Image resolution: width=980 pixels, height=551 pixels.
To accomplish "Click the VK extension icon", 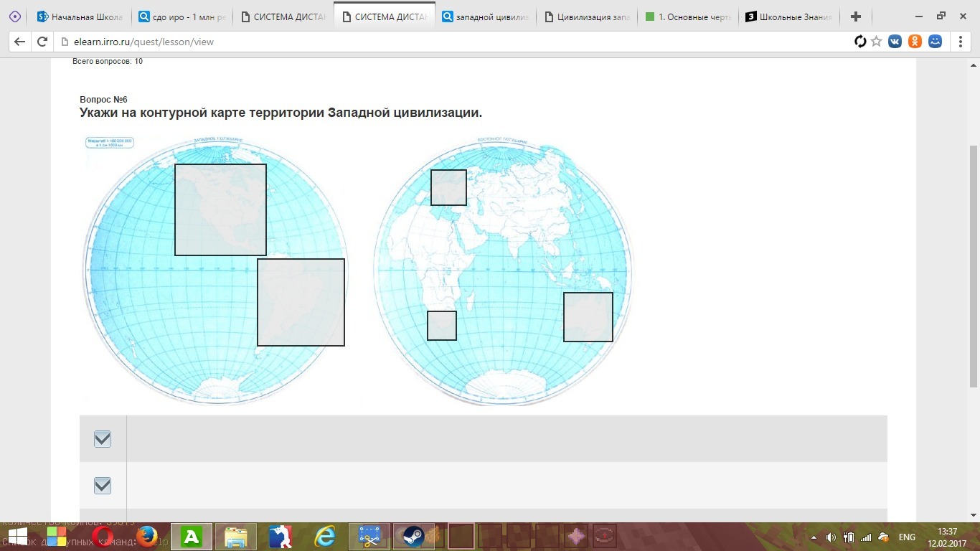I will (895, 42).
